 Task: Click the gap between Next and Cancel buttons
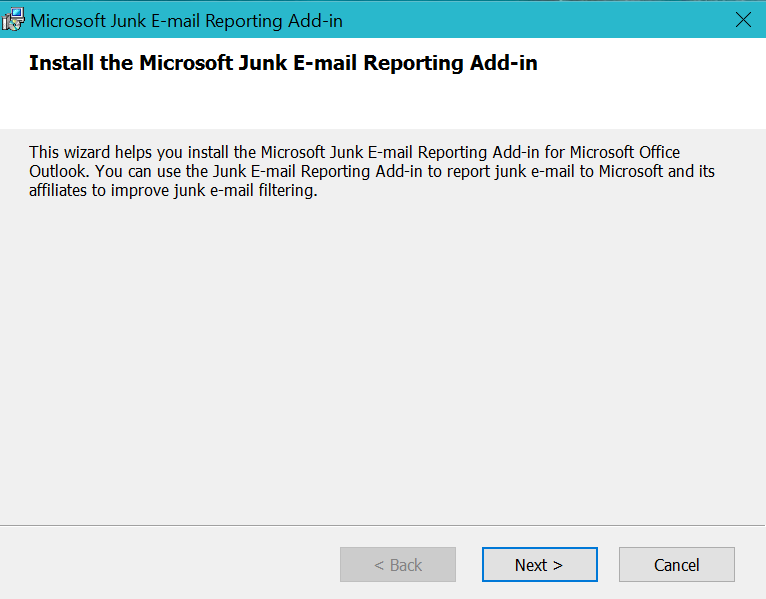608,565
